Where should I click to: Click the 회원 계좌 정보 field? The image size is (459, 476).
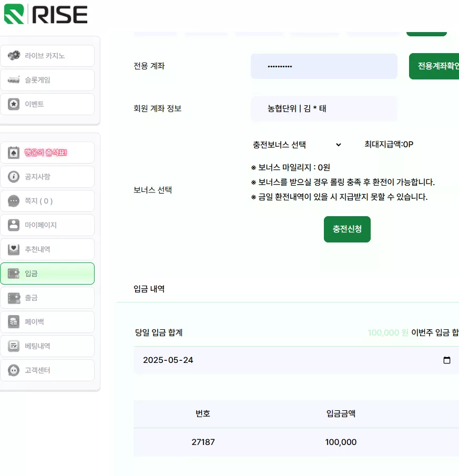(x=324, y=109)
